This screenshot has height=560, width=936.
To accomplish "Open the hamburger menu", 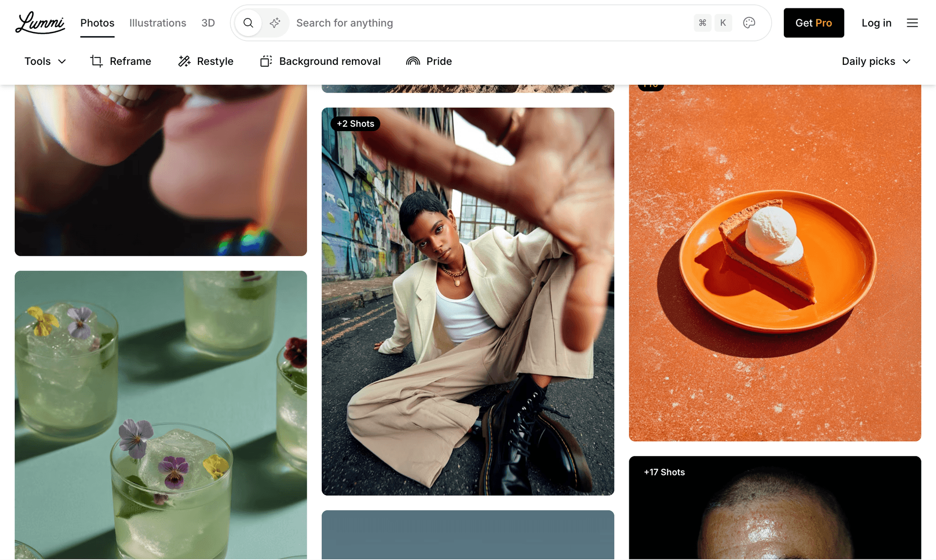I will pos(912,23).
